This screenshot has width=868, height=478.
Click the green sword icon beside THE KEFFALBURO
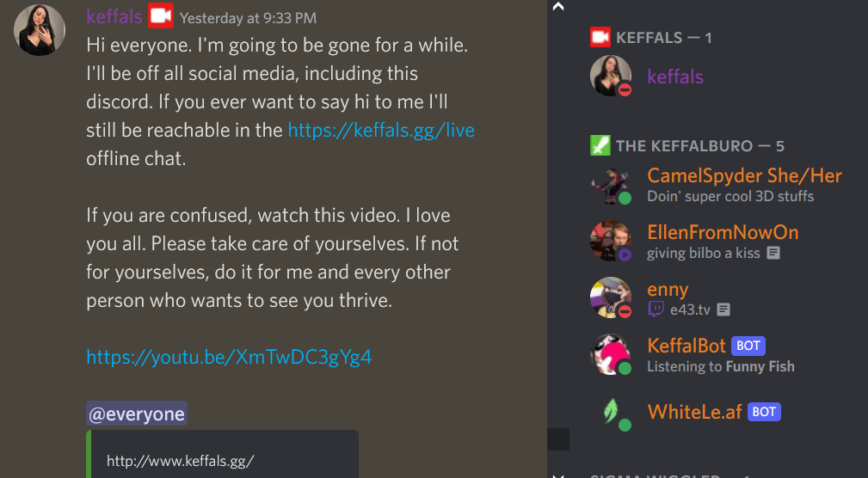(600, 145)
